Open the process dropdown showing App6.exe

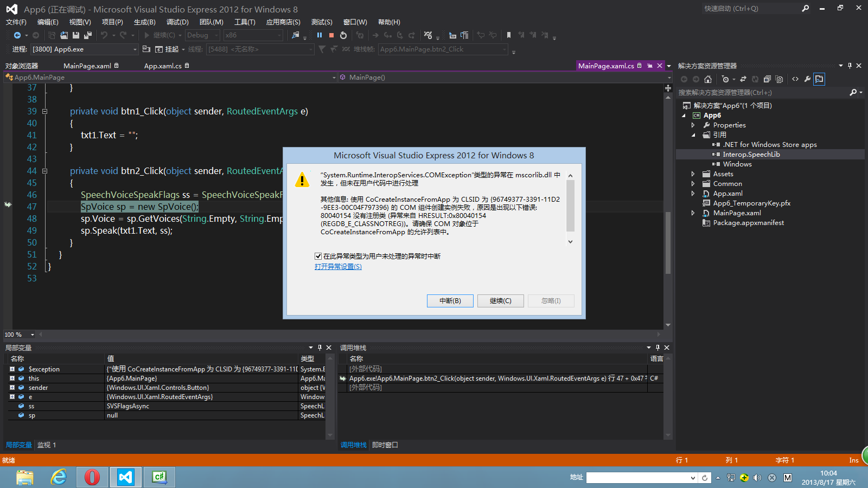(85, 49)
